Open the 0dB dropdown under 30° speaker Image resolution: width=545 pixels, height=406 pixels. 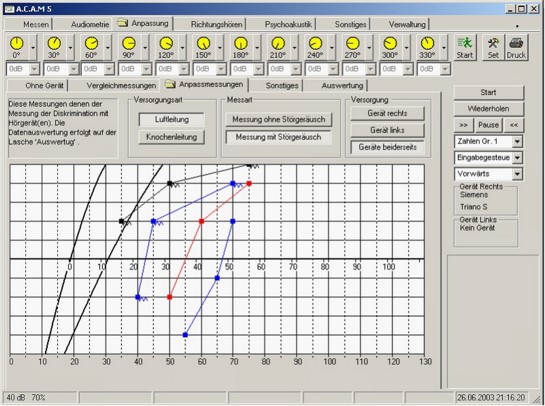(x=73, y=69)
